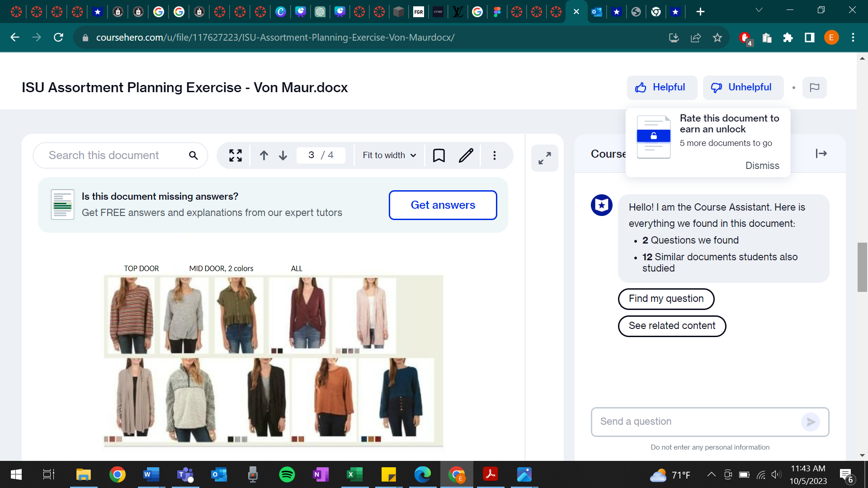The height and width of the screenshot is (488, 868).
Task: Bookmark this tab with star icon
Action: 717,38
